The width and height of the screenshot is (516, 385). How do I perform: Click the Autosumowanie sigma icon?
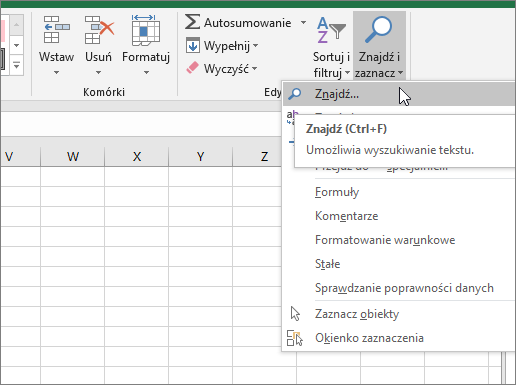192,22
